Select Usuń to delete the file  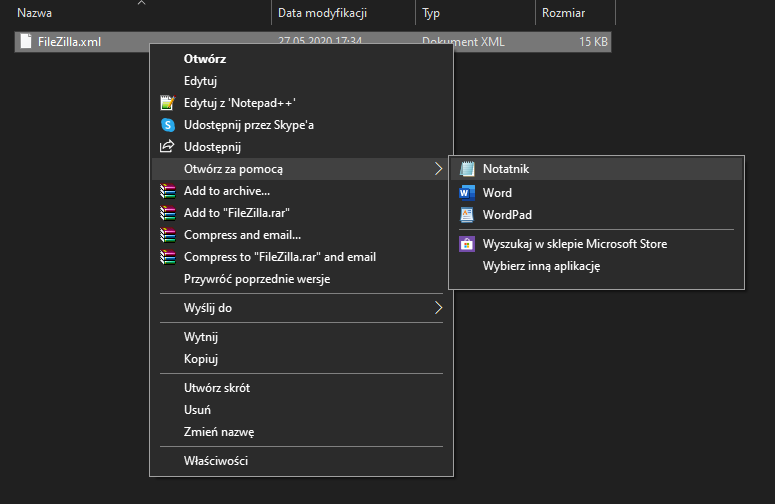[301, 410]
